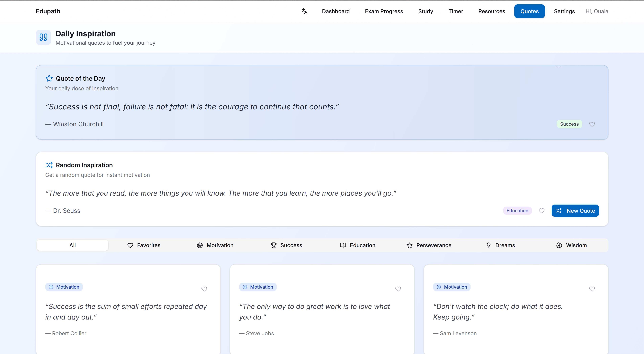Favorite the Winston Churchill quote with the heart
Viewport: 644px width, 354px height.
(592, 124)
